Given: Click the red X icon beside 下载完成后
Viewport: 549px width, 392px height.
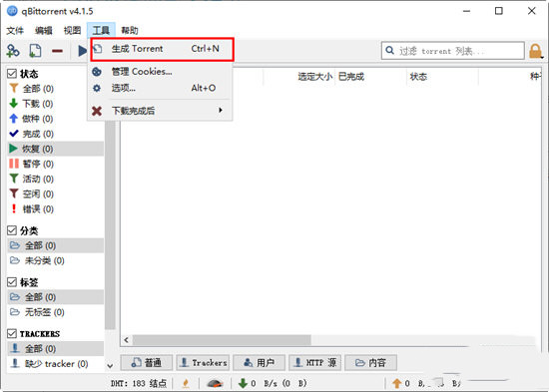Looking at the screenshot, I should pos(97,111).
